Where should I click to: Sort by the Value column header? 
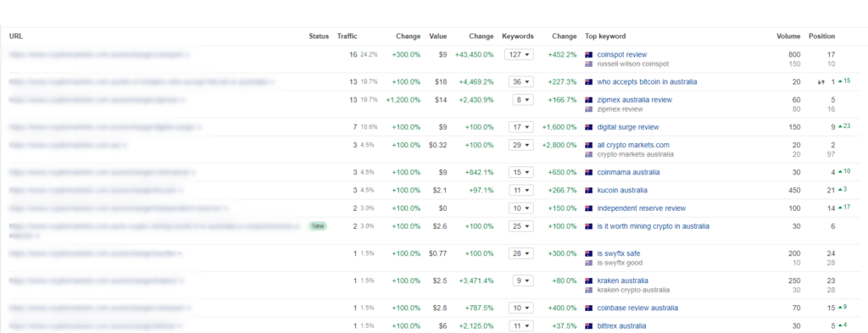[x=438, y=36]
